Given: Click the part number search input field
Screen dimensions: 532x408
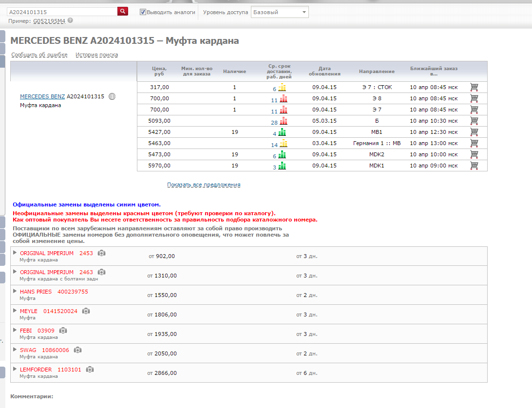Looking at the screenshot, I should click(62, 11).
